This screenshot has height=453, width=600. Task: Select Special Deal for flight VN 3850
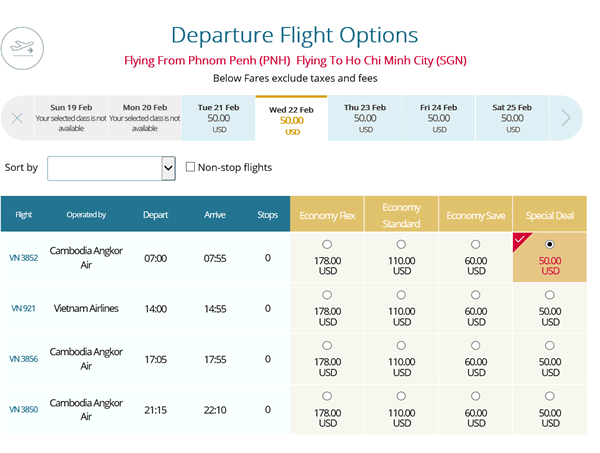[549, 395]
